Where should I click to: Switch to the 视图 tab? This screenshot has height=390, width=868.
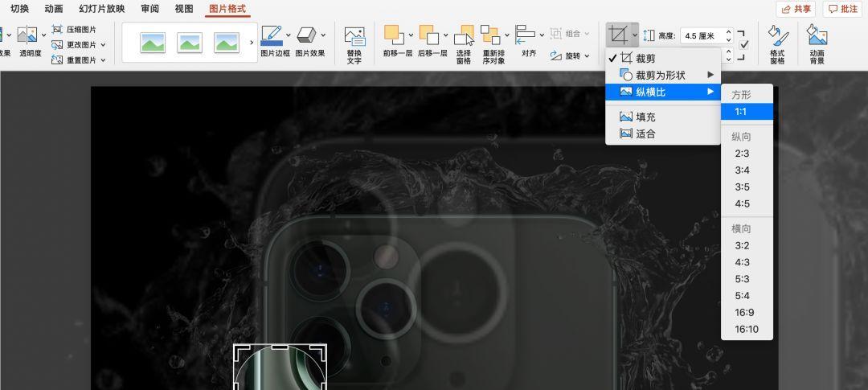click(x=184, y=9)
